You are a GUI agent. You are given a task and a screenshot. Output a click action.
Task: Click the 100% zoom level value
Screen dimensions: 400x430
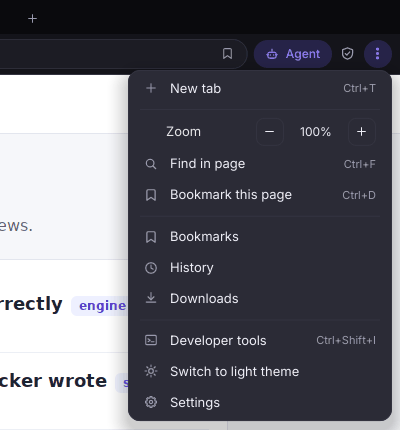point(315,132)
